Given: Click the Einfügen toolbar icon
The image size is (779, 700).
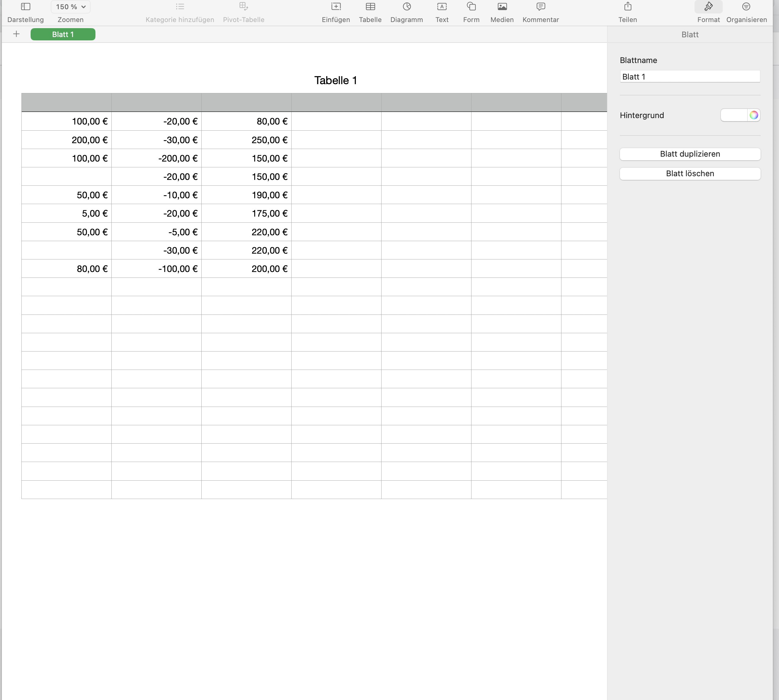Looking at the screenshot, I should coord(335,7).
